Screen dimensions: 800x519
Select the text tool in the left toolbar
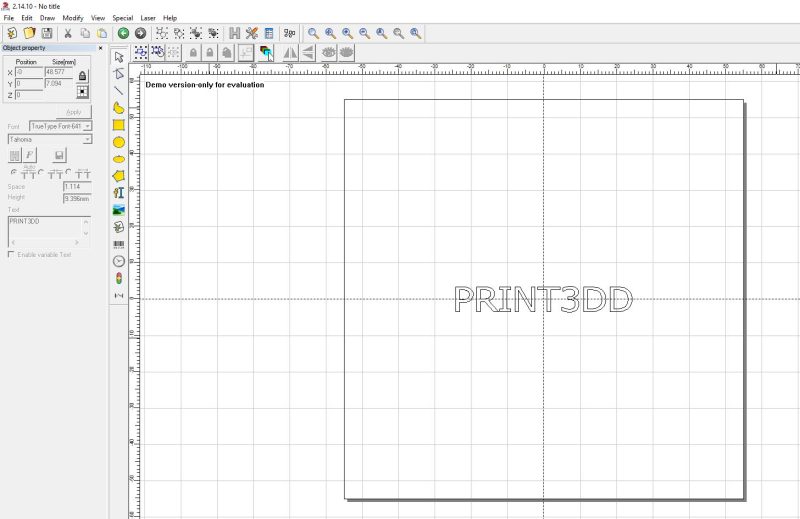click(x=119, y=193)
